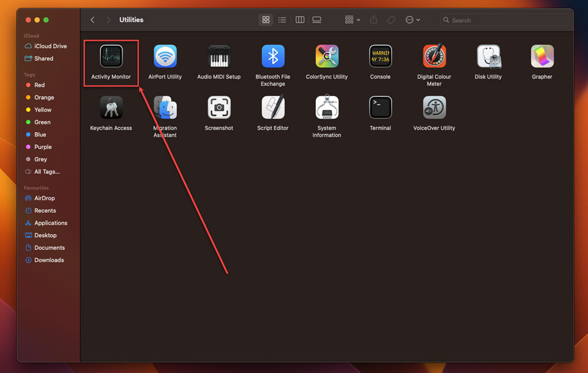Select the Grapher app icon
The width and height of the screenshot is (588, 373).
click(x=542, y=56)
